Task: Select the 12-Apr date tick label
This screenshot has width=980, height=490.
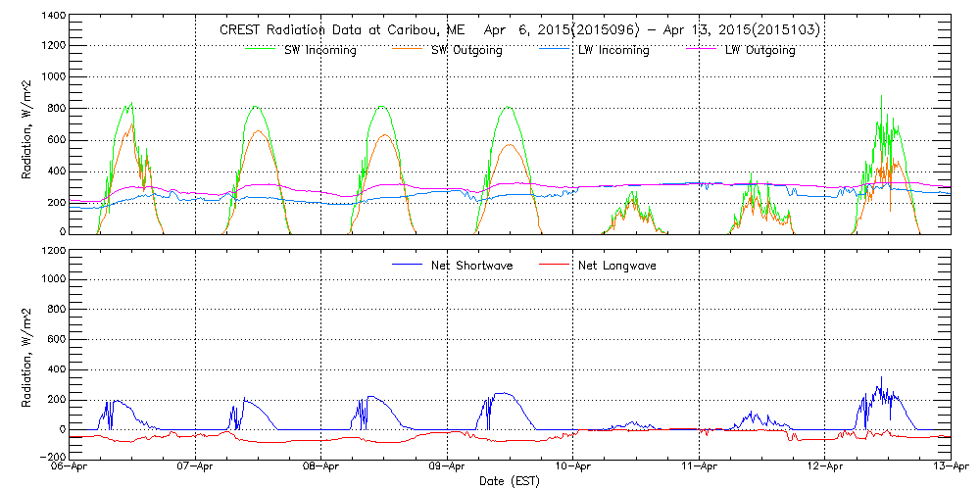Action: (x=825, y=467)
